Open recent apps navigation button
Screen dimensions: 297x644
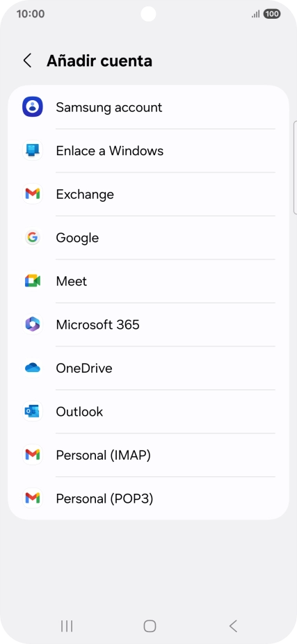pos(67,626)
